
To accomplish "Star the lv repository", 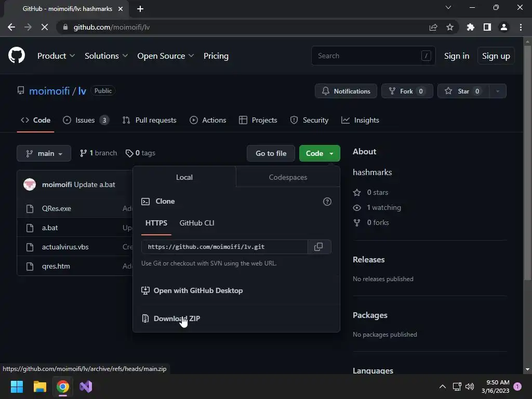I will tap(463, 91).
